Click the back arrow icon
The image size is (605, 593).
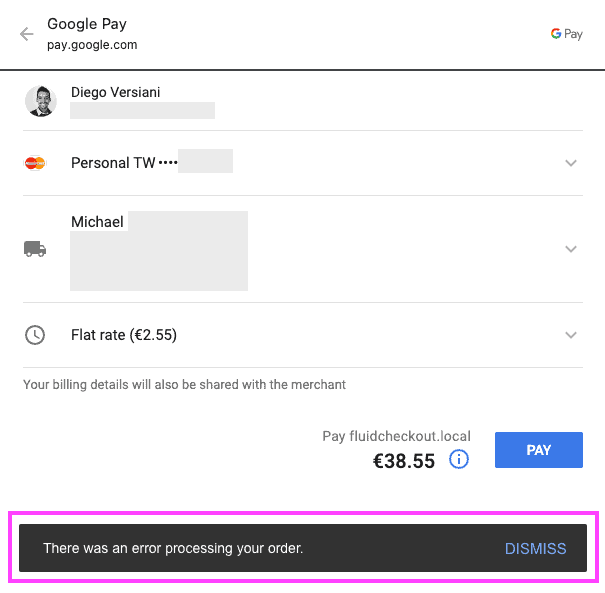(x=27, y=34)
